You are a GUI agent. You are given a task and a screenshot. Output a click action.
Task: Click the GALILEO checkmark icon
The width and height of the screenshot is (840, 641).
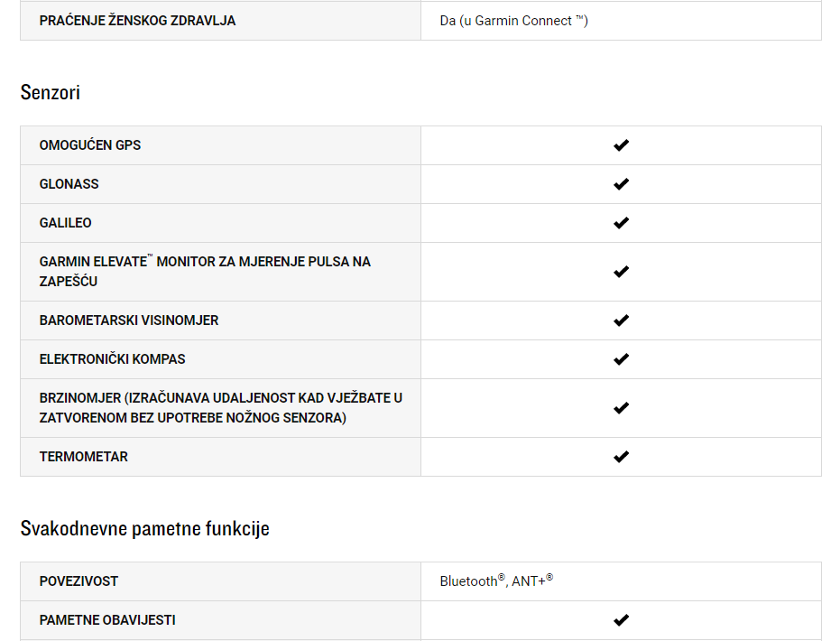621,223
